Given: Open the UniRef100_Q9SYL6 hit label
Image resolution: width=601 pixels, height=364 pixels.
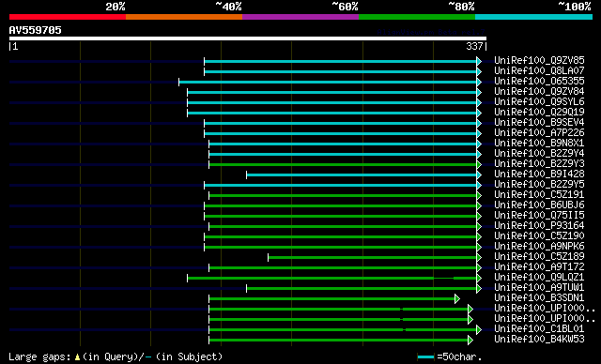Looking at the screenshot, I should click(539, 102).
